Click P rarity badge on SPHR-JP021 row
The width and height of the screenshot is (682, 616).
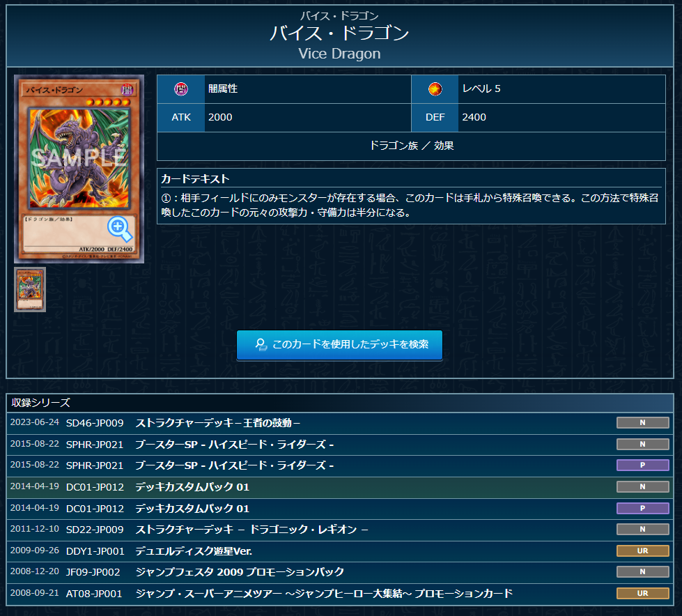pyautogui.click(x=642, y=465)
